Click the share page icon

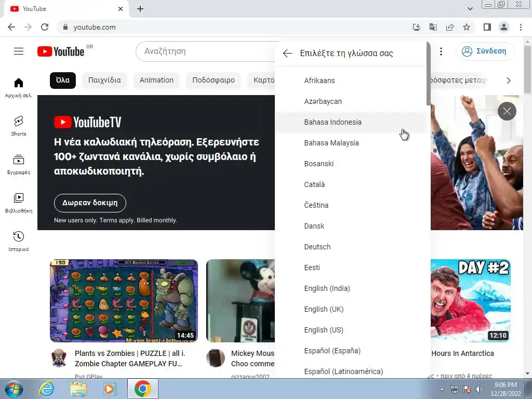450,27
